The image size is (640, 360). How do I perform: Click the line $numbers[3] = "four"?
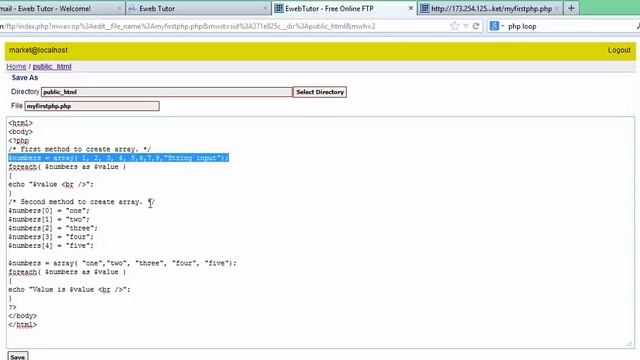[x=51, y=237]
